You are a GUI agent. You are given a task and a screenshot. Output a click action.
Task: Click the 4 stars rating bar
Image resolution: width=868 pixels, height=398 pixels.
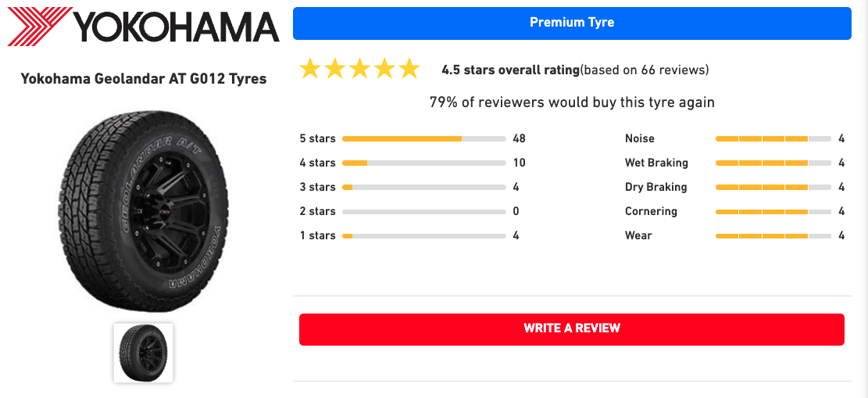[424, 163]
